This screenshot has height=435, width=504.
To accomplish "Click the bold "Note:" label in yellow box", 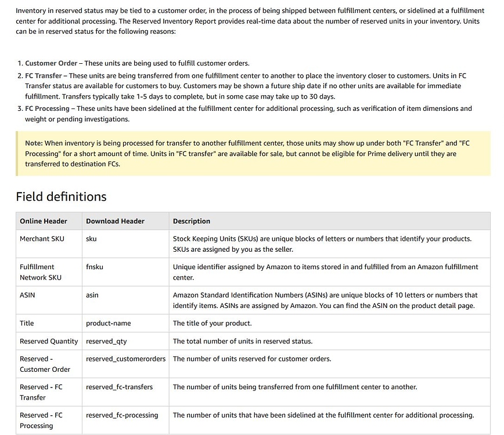I will pos(34,143).
